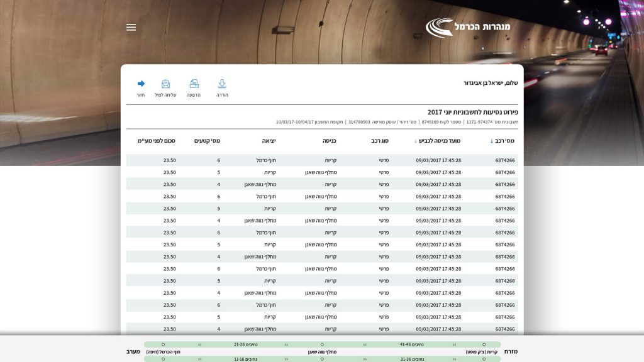
Task: Click the entry (כניסה) column header
Action: [x=330, y=141]
